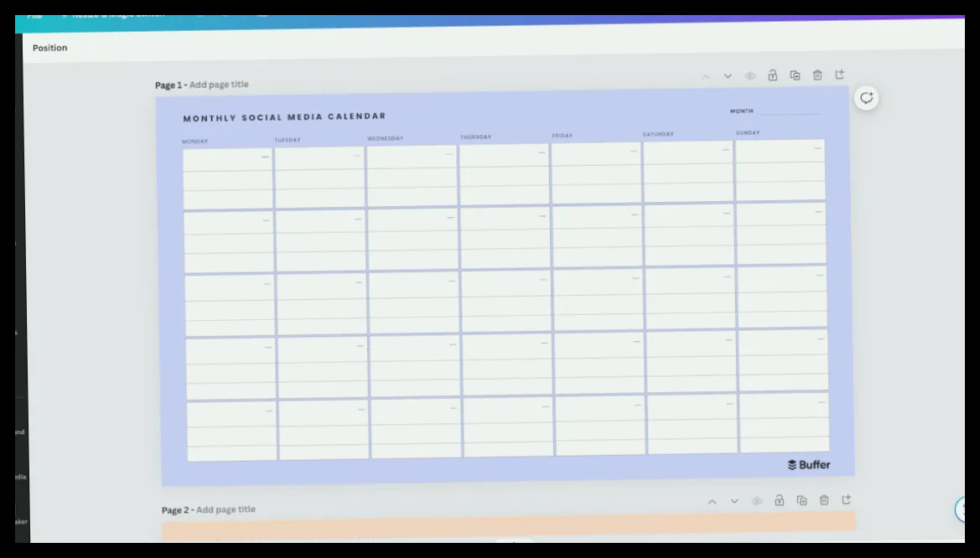The image size is (980, 558).
Task: Click Add page title for Page 2
Action: (x=226, y=509)
